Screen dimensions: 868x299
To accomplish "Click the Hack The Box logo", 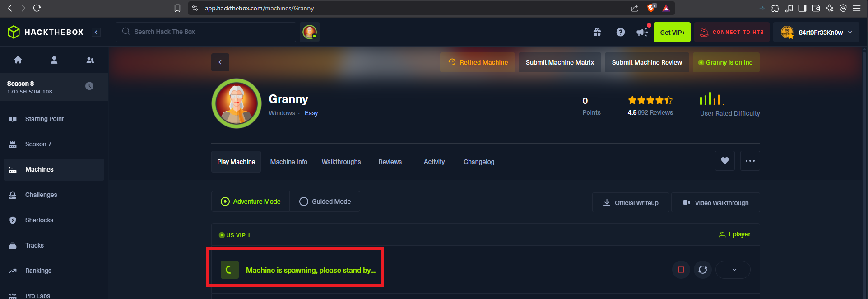I will 46,32.
